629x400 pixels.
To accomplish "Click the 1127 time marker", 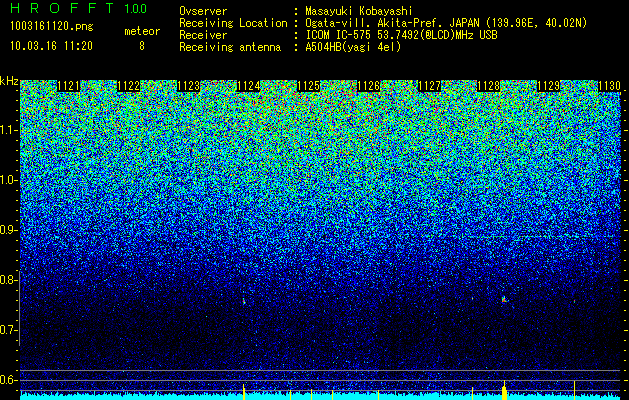I will pyautogui.click(x=429, y=86).
